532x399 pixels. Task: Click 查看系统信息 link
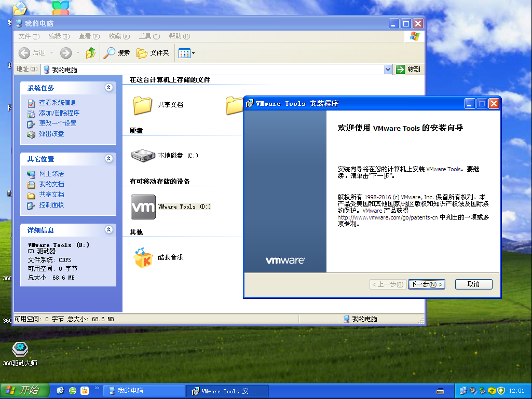pyautogui.click(x=58, y=102)
